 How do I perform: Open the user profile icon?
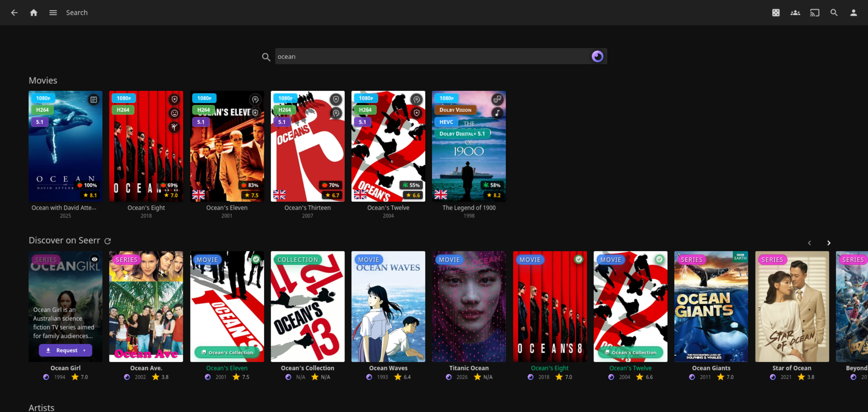[x=854, y=13]
